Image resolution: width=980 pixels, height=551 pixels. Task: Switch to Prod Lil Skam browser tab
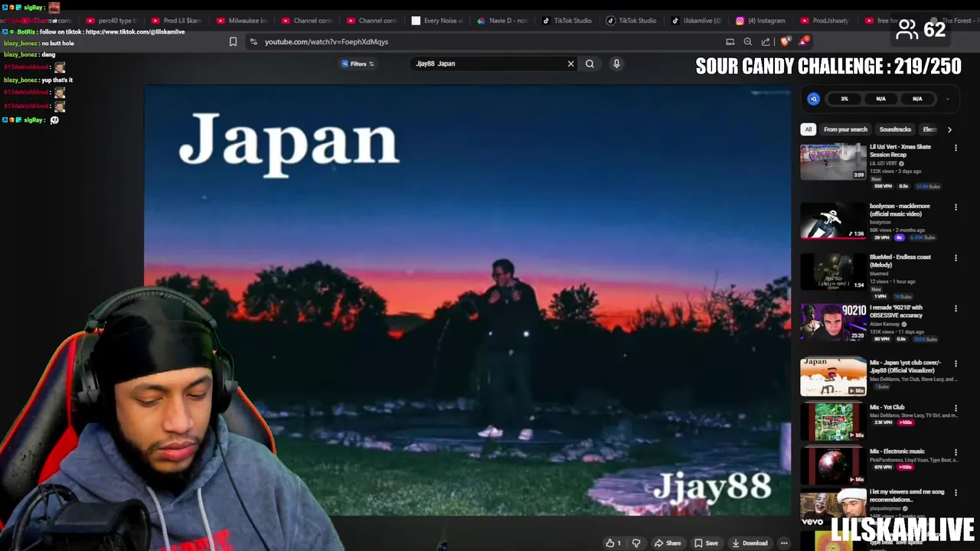[176, 21]
